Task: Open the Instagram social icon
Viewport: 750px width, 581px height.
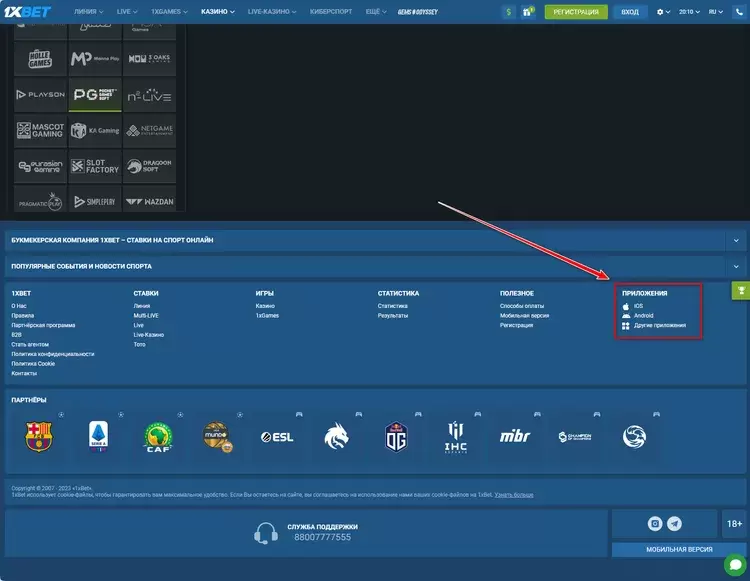Action: pos(655,524)
